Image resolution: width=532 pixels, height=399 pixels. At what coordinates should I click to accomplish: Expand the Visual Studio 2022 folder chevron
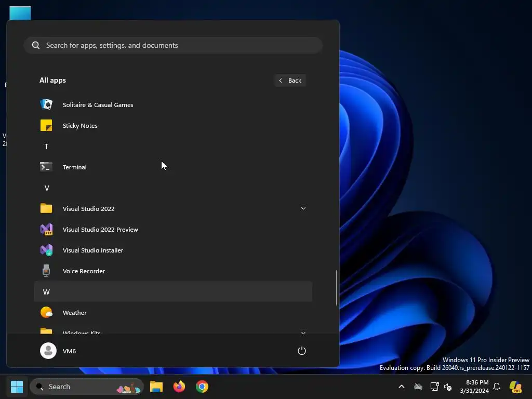pos(303,208)
